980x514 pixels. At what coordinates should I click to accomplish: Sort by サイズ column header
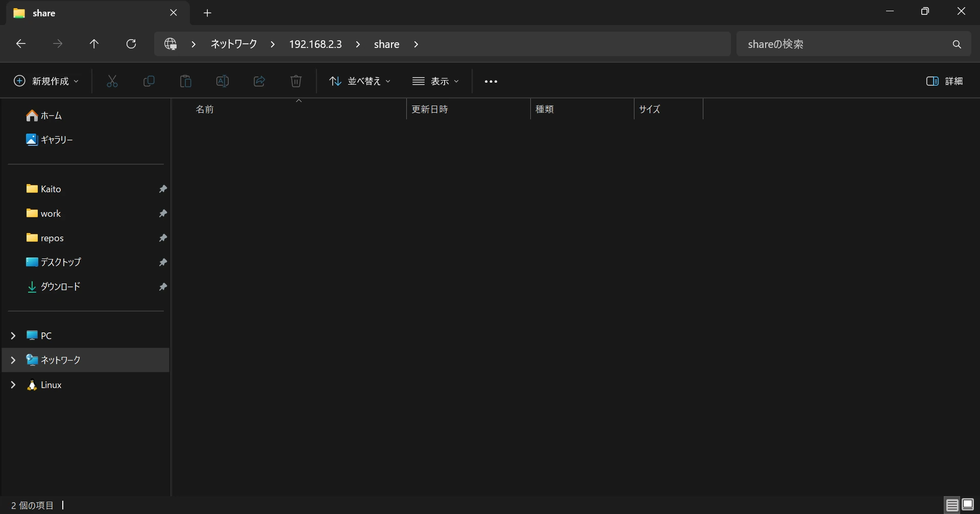pyautogui.click(x=669, y=109)
